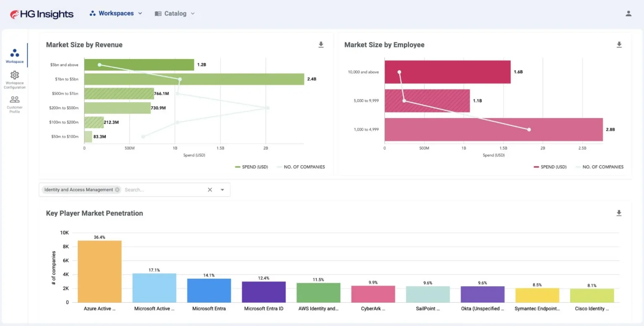Click the 2.4B value label
Image resolution: width=644 pixels, height=326 pixels.
click(312, 79)
